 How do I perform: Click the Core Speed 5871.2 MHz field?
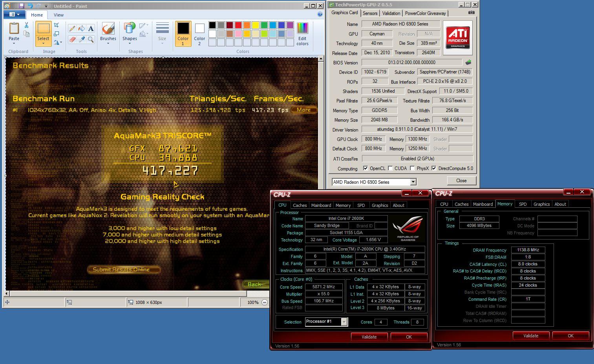pyautogui.click(x=324, y=287)
